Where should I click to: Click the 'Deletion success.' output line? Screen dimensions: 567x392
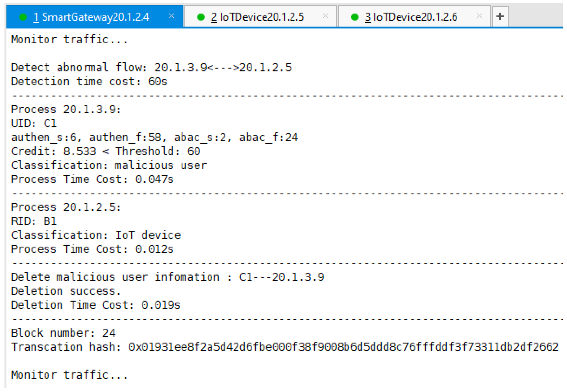pyautogui.click(x=66, y=291)
